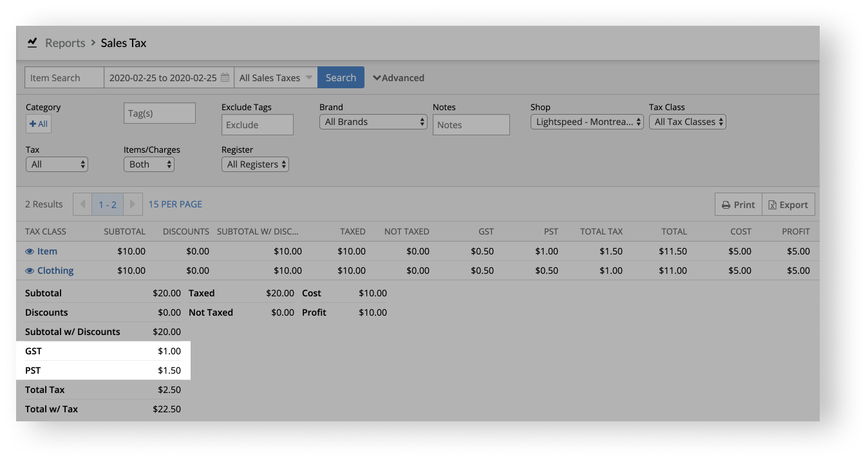
Task: Open the Tax All dropdown
Action: [57, 164]
